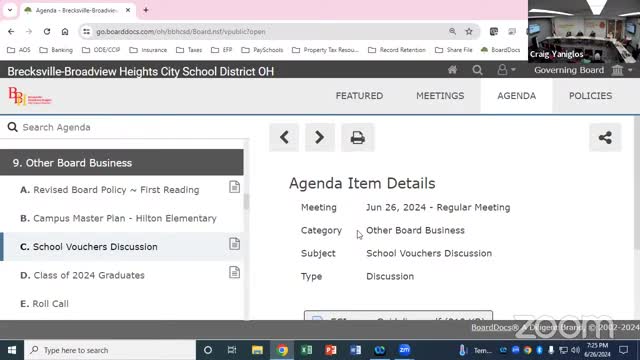Open Task View on taskbar

point(232,350)
